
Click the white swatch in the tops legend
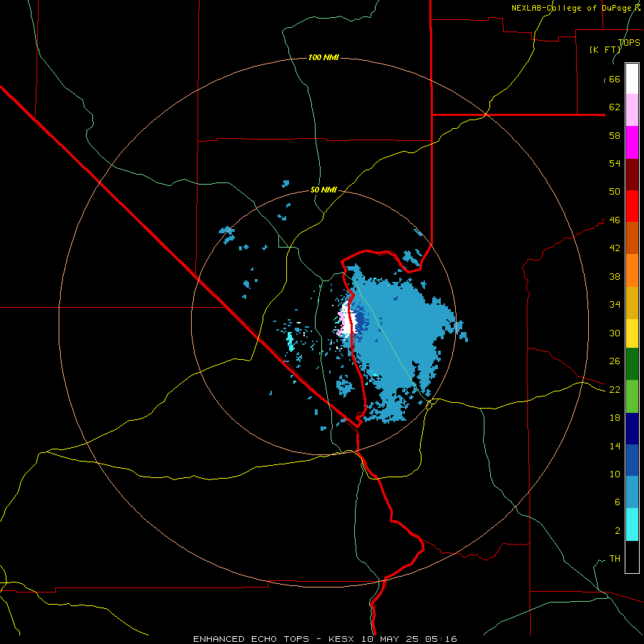[x=632, y=79]
